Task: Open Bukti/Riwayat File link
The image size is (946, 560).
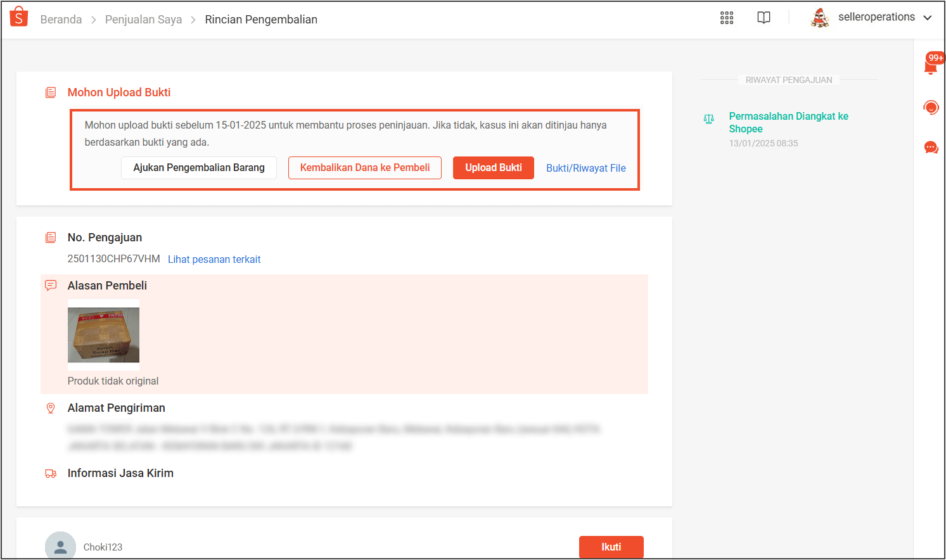Action: coord(585,167)
